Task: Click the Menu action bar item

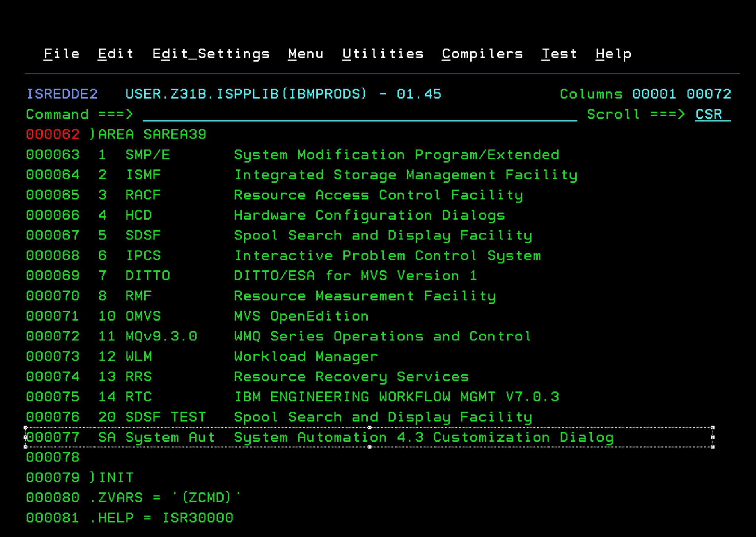Action: click(x=305, y=54)
